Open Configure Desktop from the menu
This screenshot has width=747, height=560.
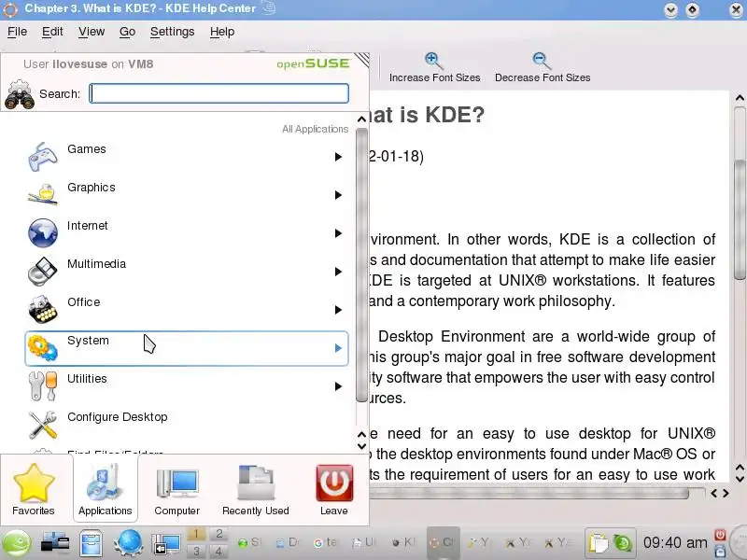pos(186,425)
